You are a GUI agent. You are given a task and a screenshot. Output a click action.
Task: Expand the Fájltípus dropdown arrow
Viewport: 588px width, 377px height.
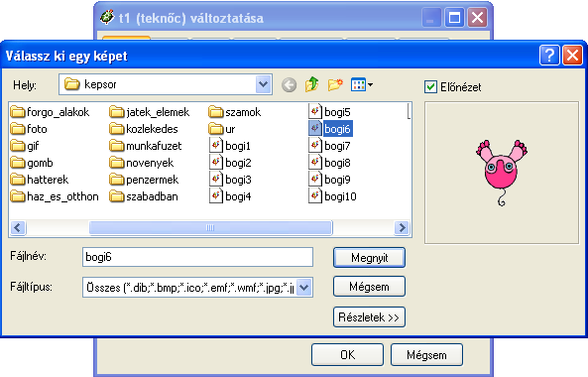click(x=304, y=288)
